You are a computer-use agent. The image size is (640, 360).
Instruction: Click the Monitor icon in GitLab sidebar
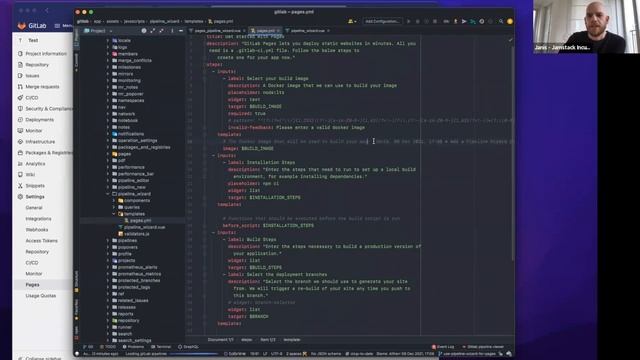pyautogui.click(x=20, y=131)
